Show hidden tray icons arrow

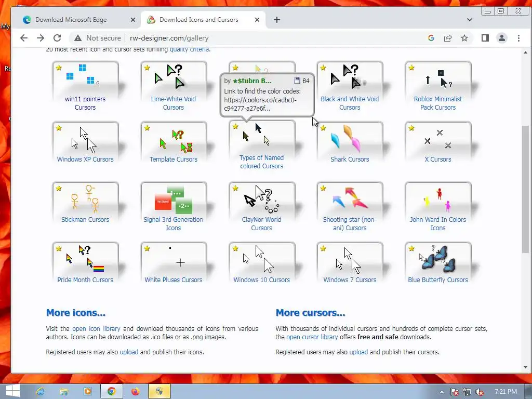click(x=442, y=392)
